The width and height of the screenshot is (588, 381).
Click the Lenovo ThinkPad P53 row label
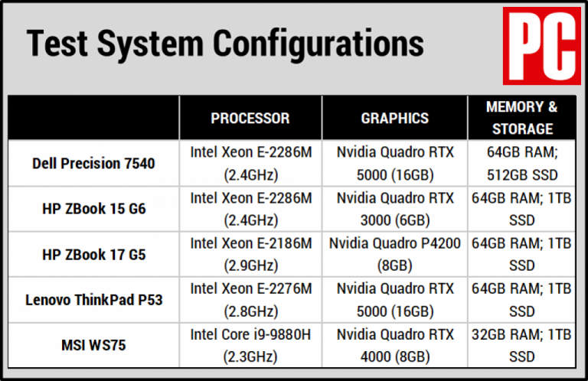(93, 300)
